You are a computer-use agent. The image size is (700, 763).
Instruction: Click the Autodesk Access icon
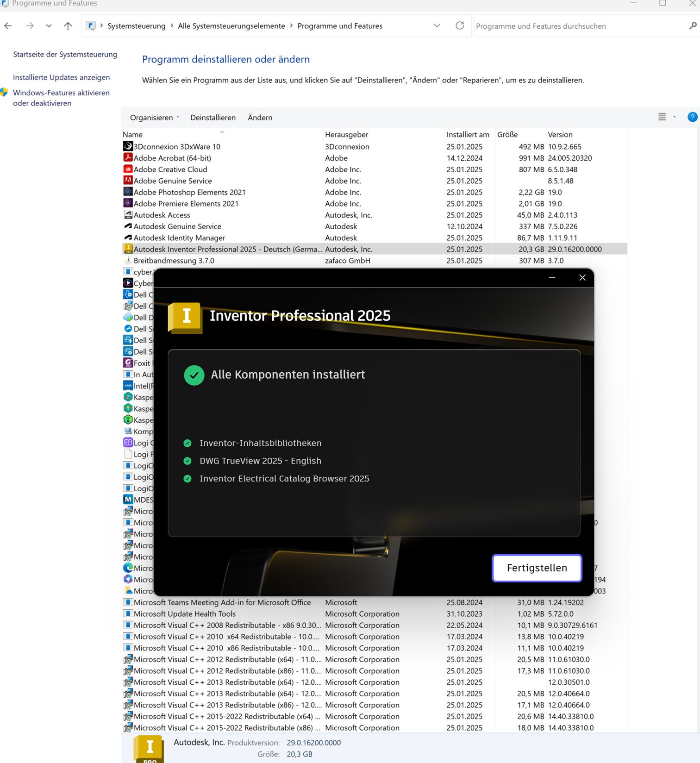128,215
